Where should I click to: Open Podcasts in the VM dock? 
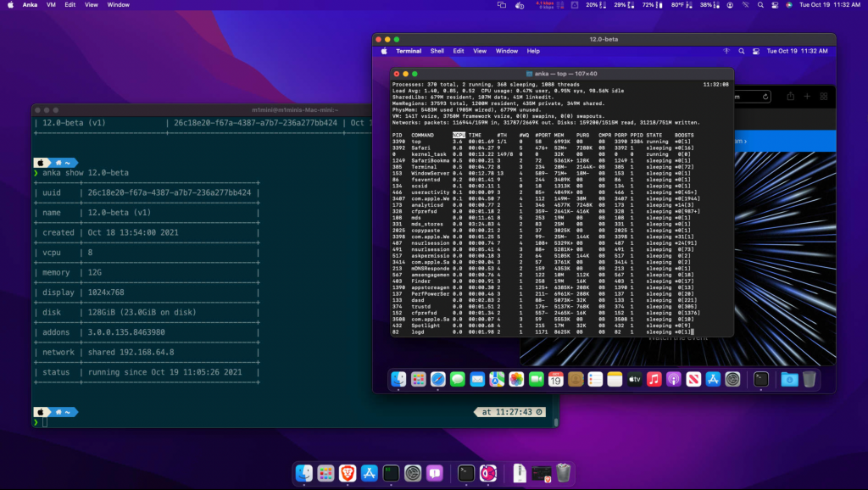pyautogui.click(x=674, y=379)
